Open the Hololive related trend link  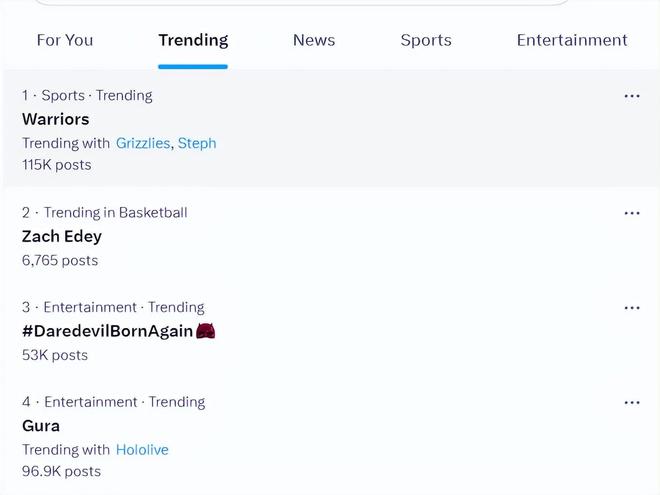[142, 450]
